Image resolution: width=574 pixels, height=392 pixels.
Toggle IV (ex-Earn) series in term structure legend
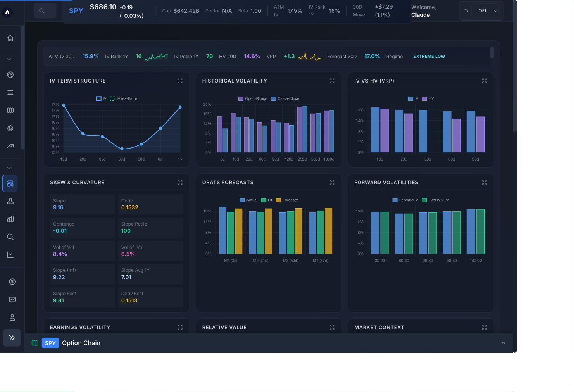point(123,98)
